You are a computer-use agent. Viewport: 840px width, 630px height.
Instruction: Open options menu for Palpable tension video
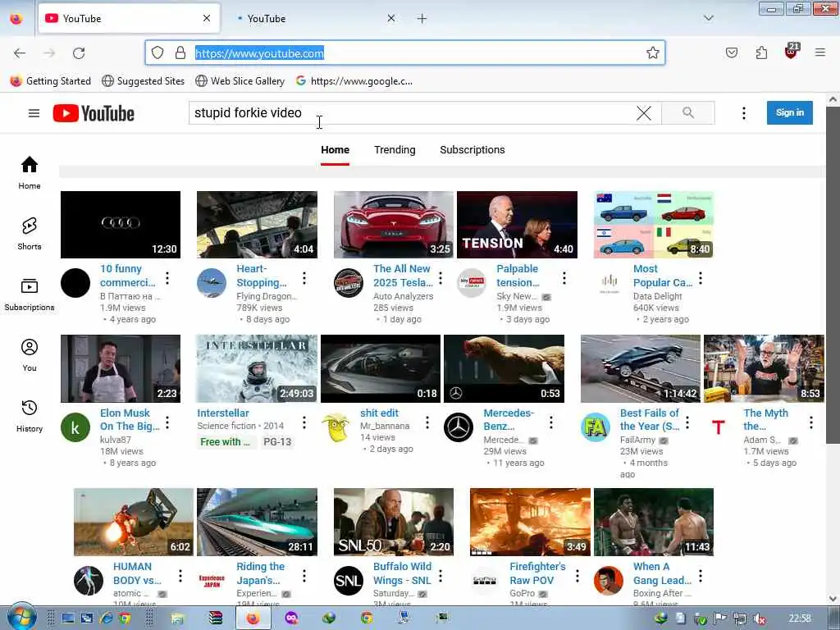pyautogui.click(x=564, y=278)
